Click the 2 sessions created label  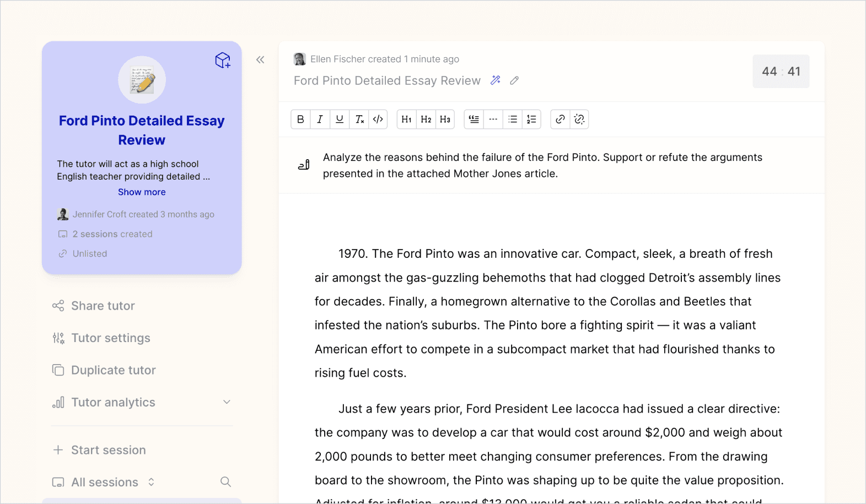click(112, 234)
